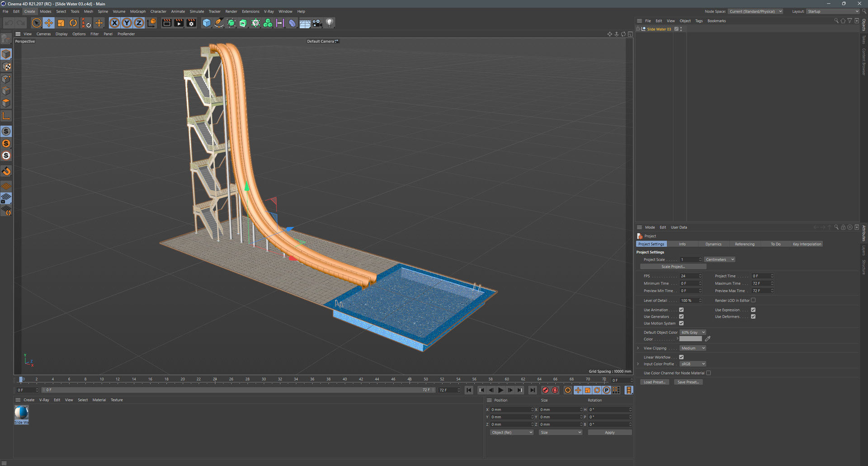The height and width of the screenshot is (466, 868).
Task: Toggle Use Deformers checkbox
Action: [753, 317]
